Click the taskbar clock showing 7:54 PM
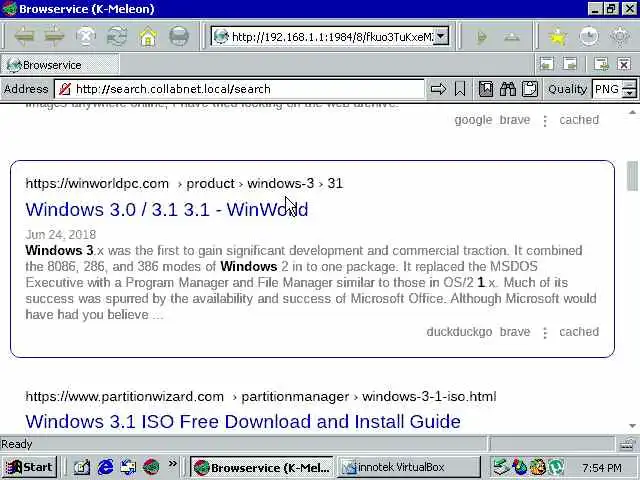This screenshot has height=480, width=640. tap(602, 467)
